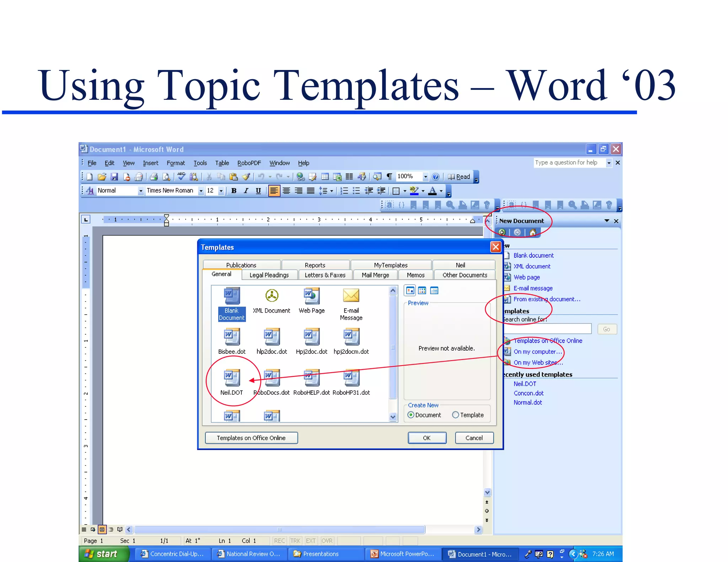The height and width of the screenshot is (562, 728).
Task: Click the Print Preview icon
Action: coord(166,177)
